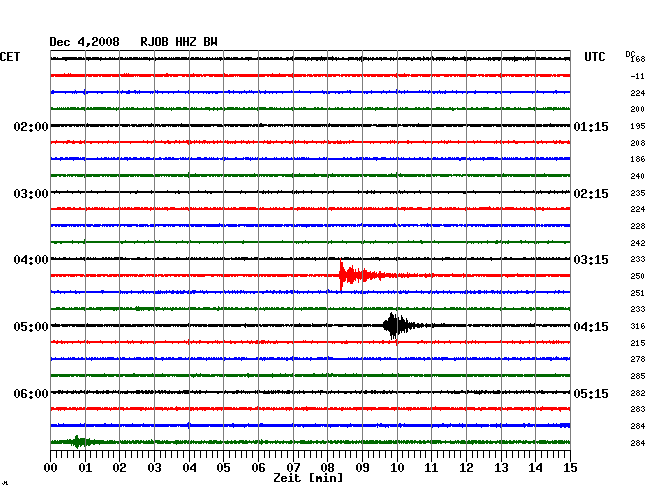Click the x-axis tick label 04
The width and height of the screenshot is (650, 494).
coord(189,468)
